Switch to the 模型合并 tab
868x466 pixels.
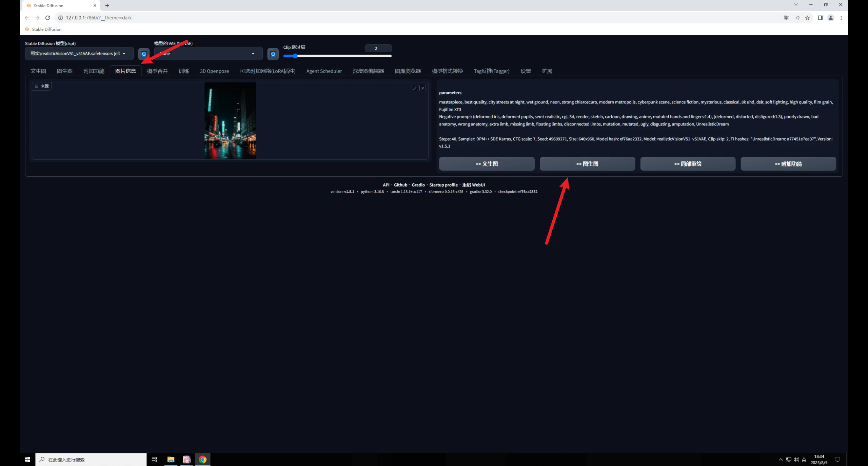pyautogui.click(x=157, y=71)
